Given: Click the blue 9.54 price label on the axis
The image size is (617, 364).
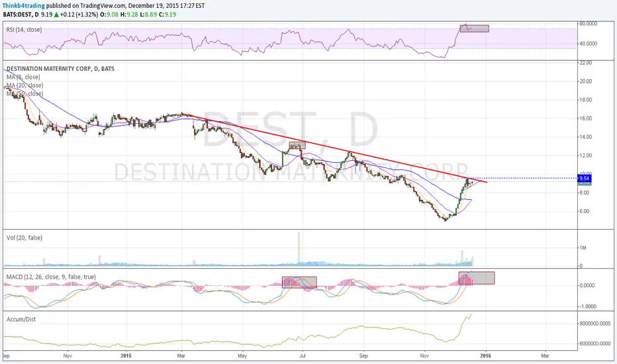Looking at the screenshot, I should click(x=584, y=178).
